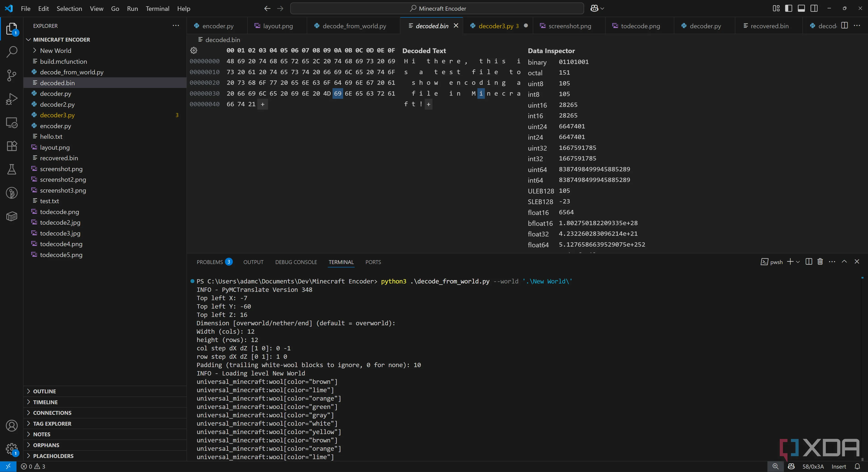Switch to the DEBUG CONSOLE tab
The height and width of the screenshot is (472, 868).
coord(296,262)
